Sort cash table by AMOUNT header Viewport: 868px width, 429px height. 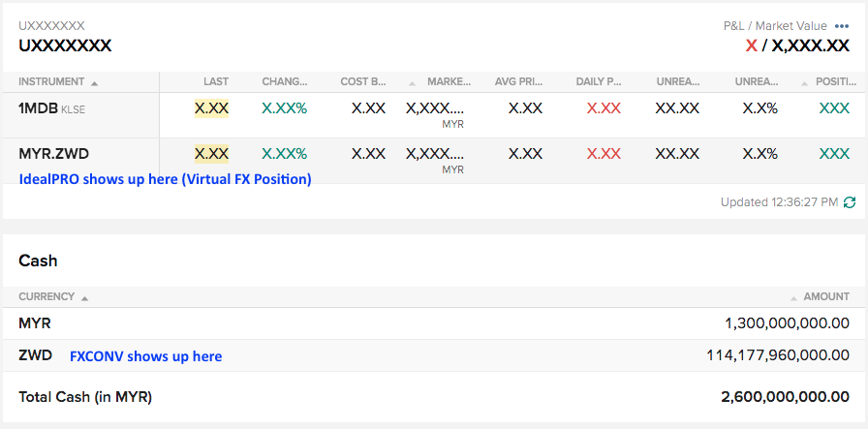click(826, 296)
